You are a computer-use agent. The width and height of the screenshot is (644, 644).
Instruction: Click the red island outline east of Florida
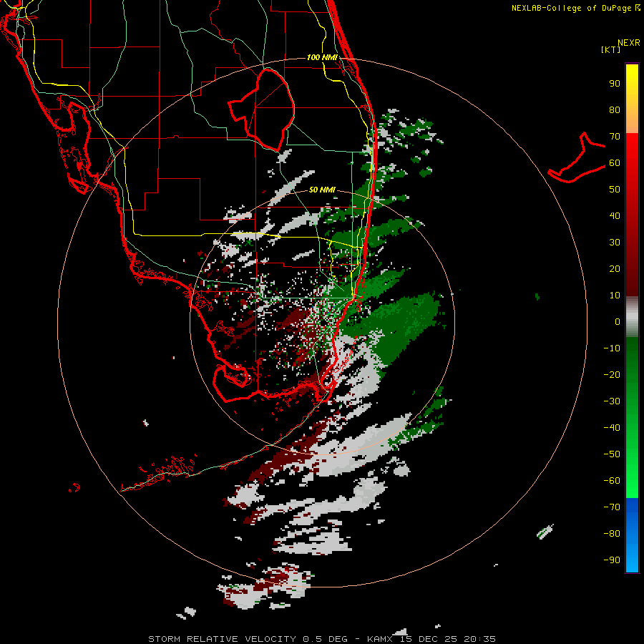point(577,157)
